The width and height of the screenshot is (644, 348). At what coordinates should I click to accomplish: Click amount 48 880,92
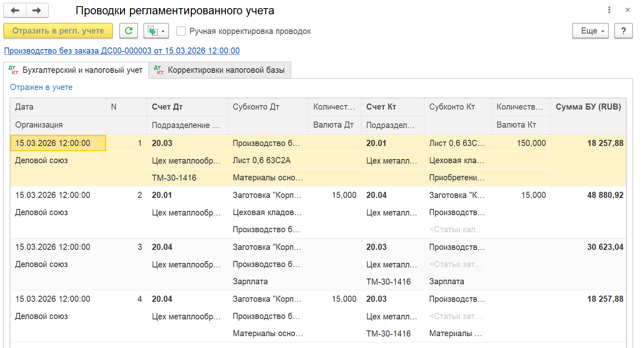[588, 195]
